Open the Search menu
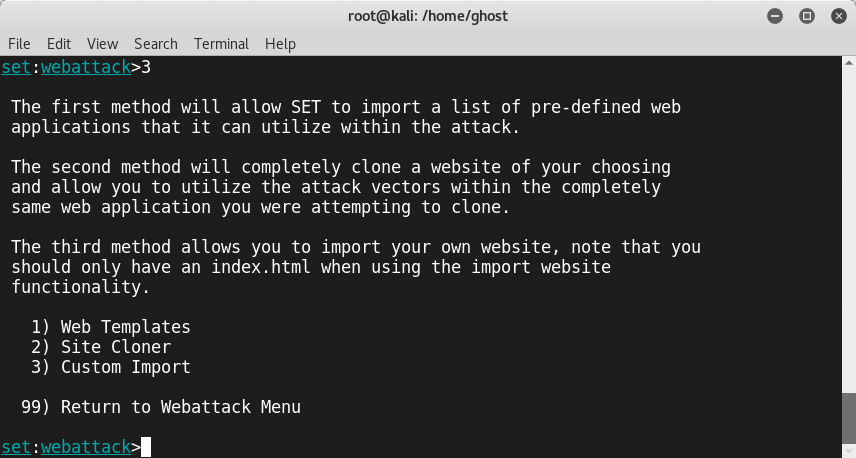 pos(156,44)
